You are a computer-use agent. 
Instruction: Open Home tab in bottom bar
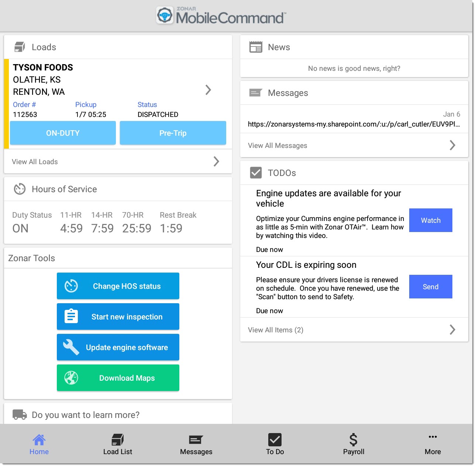click(x=39, y=444)
